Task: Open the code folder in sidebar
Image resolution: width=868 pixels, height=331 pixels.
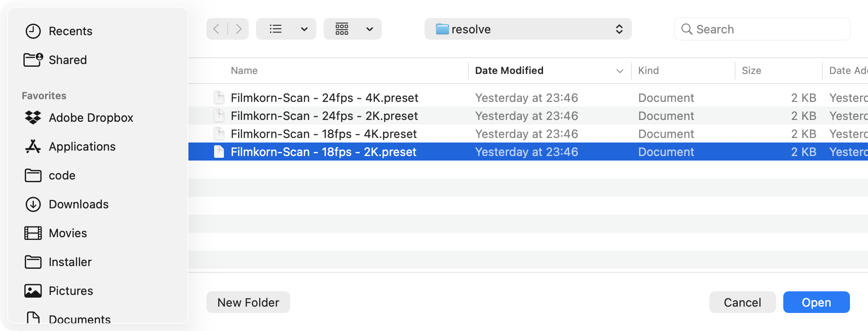Action: [x=50, y=175]
